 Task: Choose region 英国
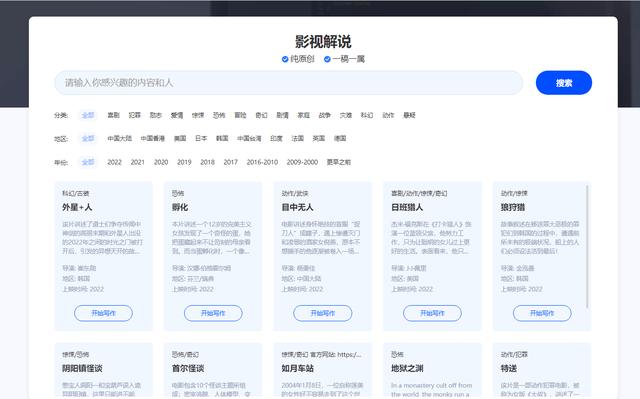click(319, 138)
